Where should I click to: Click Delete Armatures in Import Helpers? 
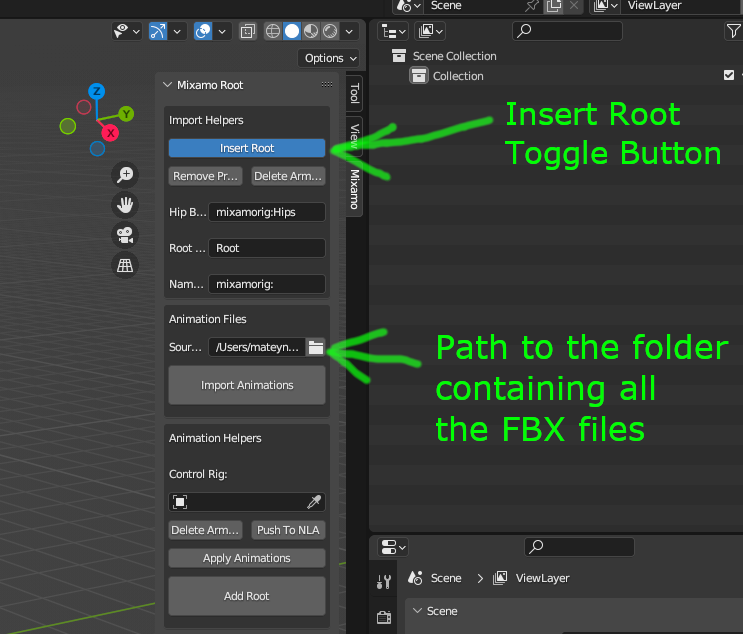coord(288,176)
